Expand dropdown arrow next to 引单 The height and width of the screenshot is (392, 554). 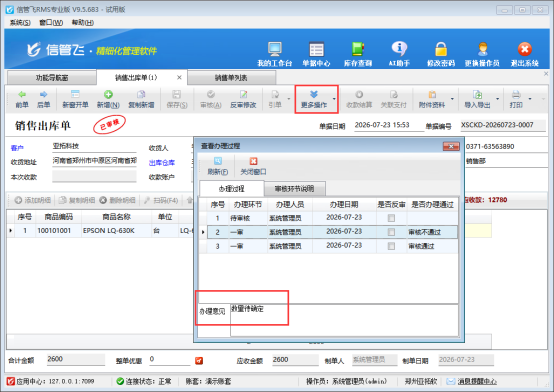289,99
